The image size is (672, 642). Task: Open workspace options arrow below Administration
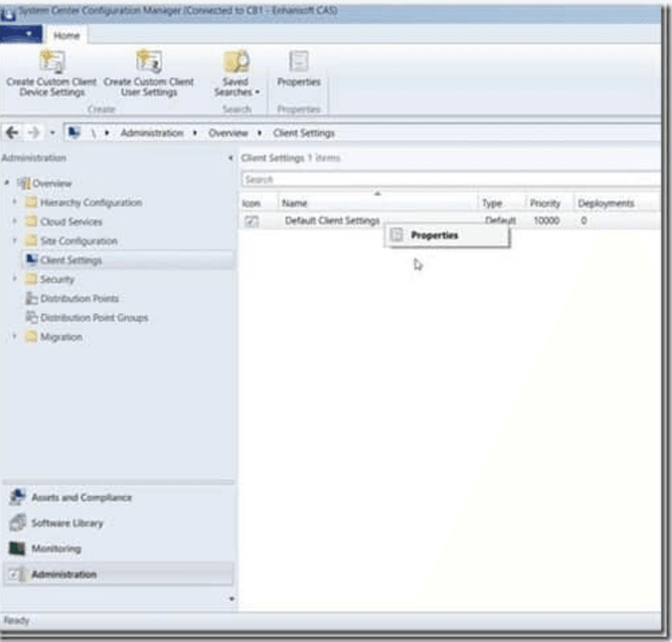click(x=231, y=599)
